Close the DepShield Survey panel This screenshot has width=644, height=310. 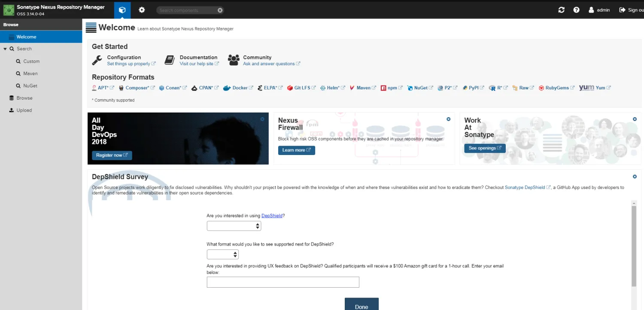point(635,176)
